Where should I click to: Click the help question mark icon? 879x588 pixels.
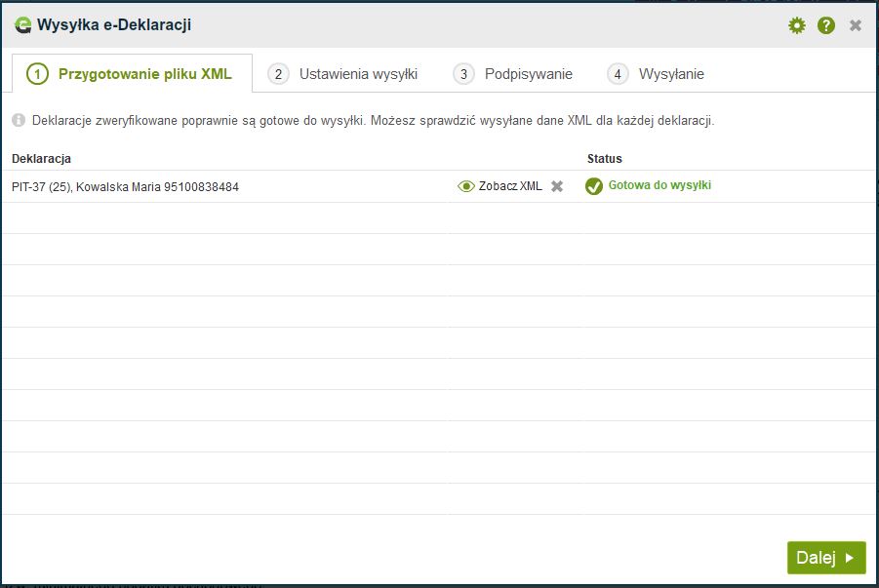pos(826,25)
